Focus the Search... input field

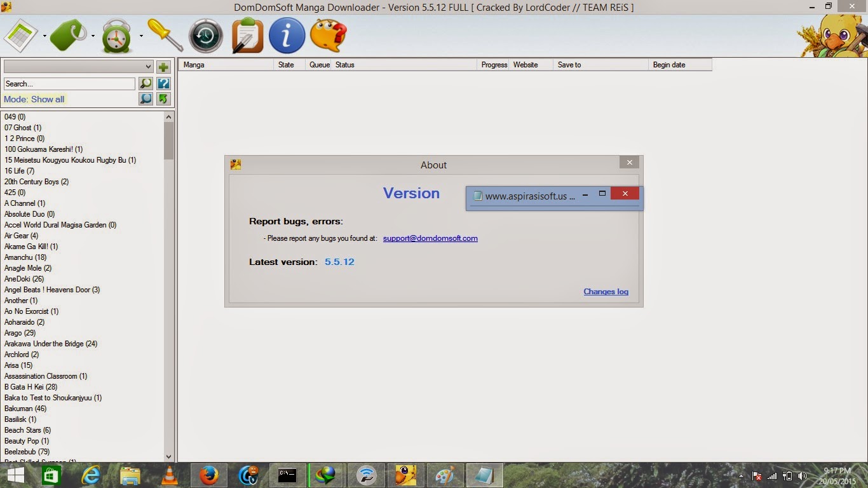69,83
